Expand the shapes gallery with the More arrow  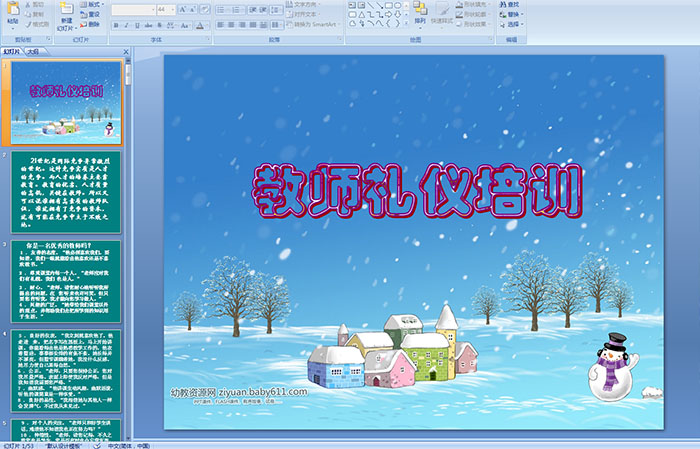pos(406,24)
